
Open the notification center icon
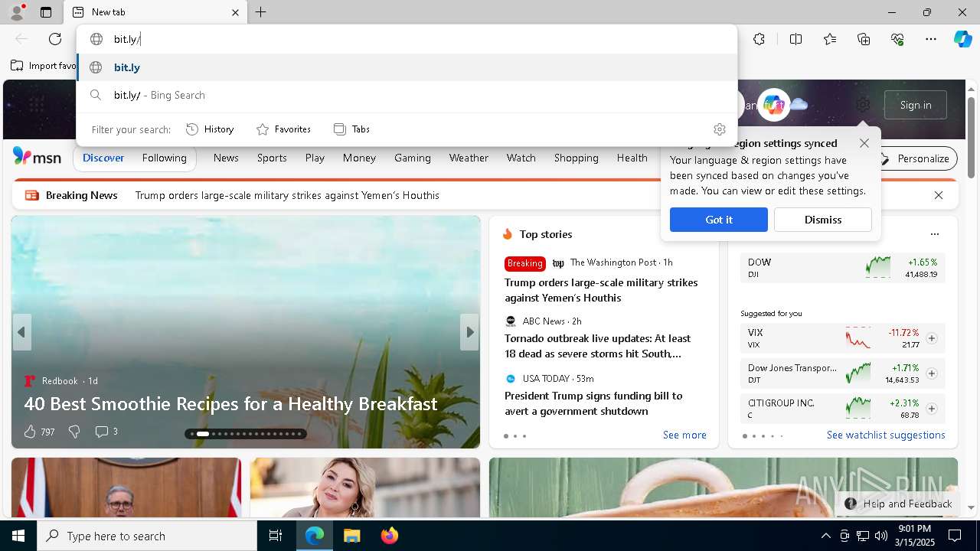(x=955, y=536)
